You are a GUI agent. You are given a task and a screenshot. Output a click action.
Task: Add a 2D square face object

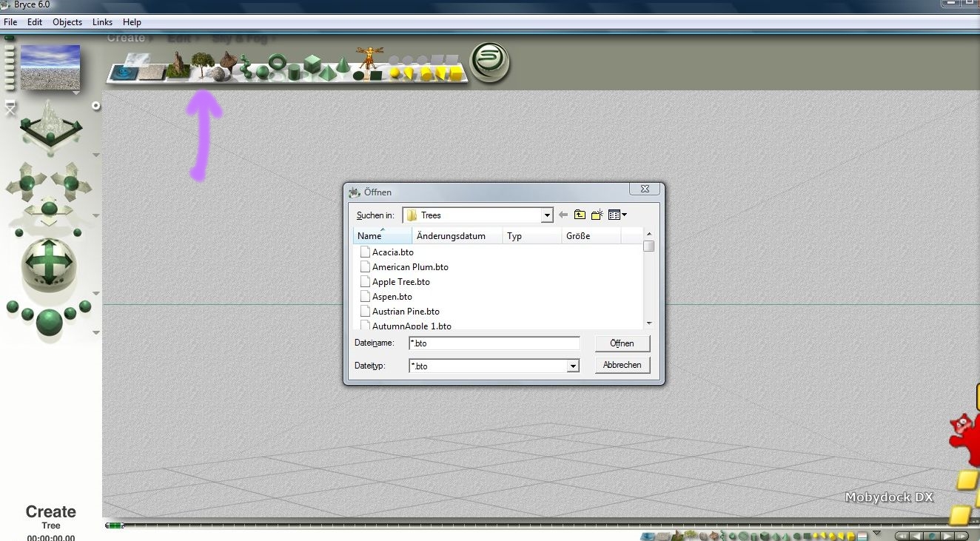click(375, 75)
